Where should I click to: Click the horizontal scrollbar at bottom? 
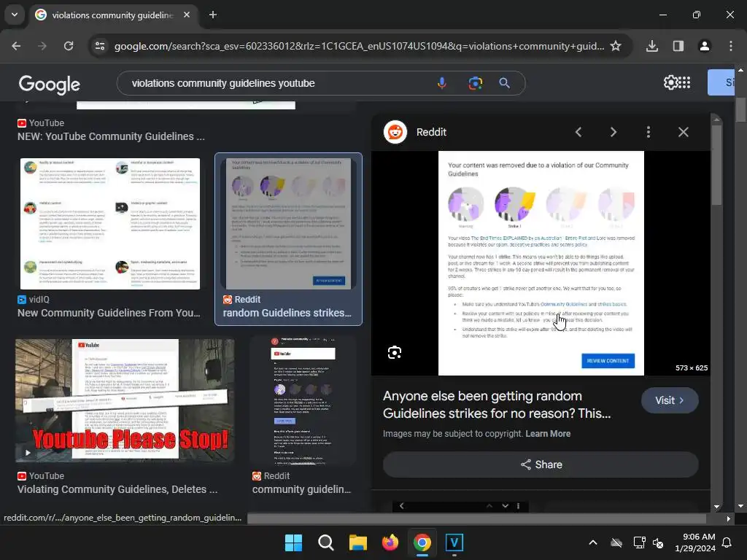476,518
